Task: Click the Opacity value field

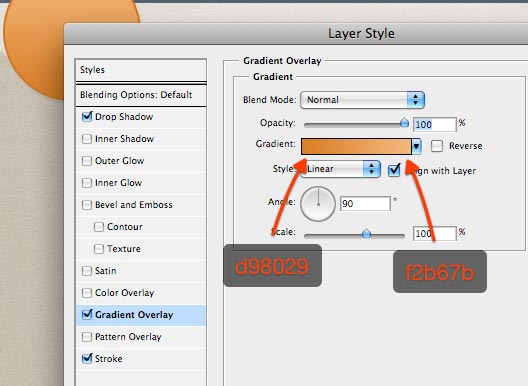Action: click(x=435, y=124)
